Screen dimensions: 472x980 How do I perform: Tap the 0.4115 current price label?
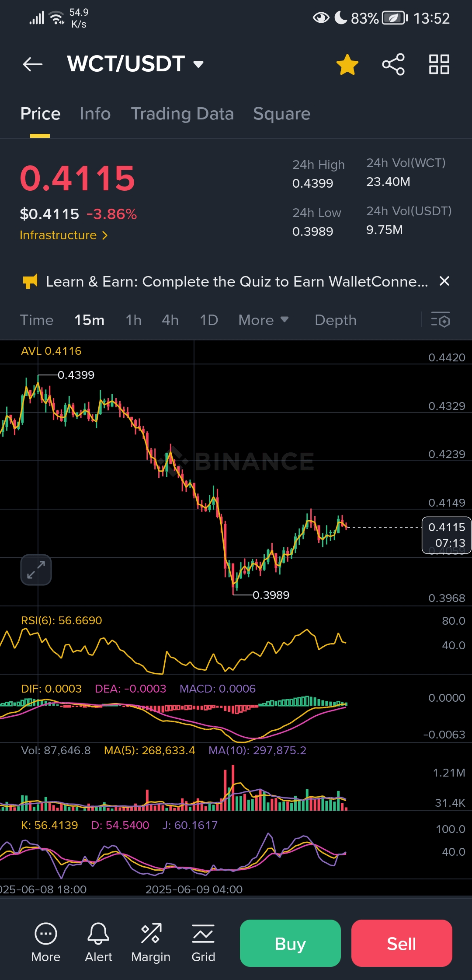pyautogui.click(x=447, y=535)
